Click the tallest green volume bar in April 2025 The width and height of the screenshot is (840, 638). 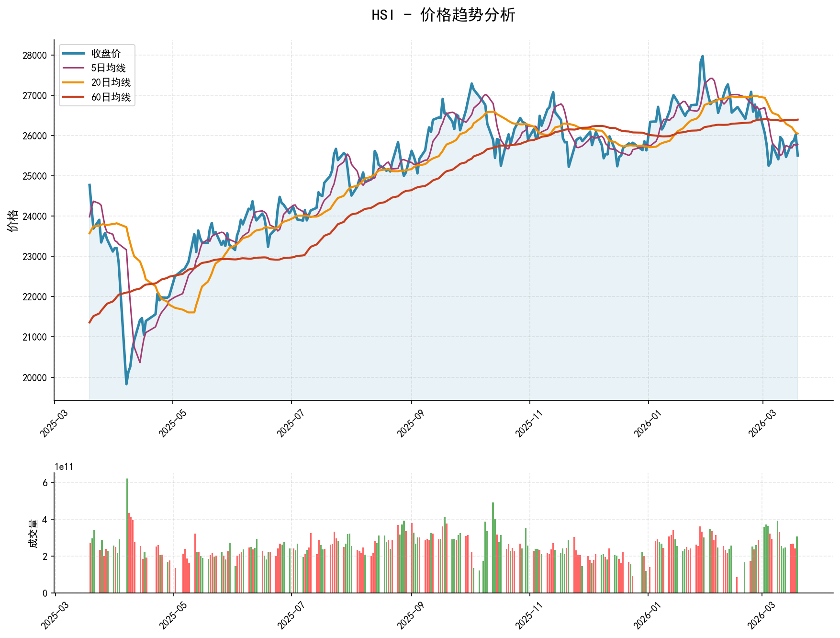[127, 535]
